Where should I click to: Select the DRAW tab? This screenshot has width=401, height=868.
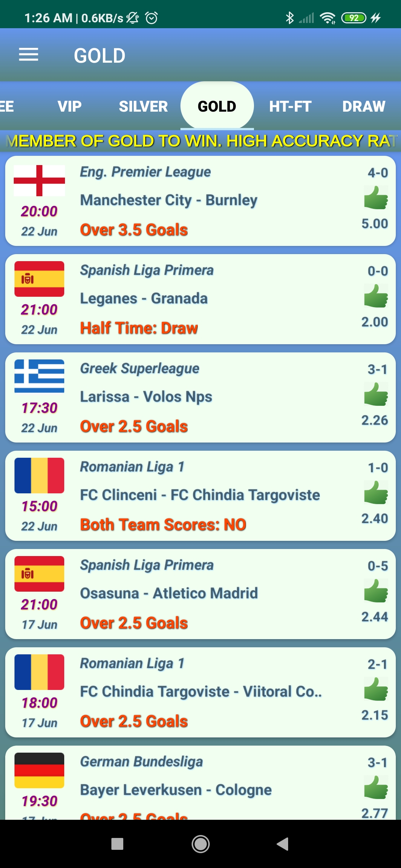pyautogui.click(x=363, y=106)
